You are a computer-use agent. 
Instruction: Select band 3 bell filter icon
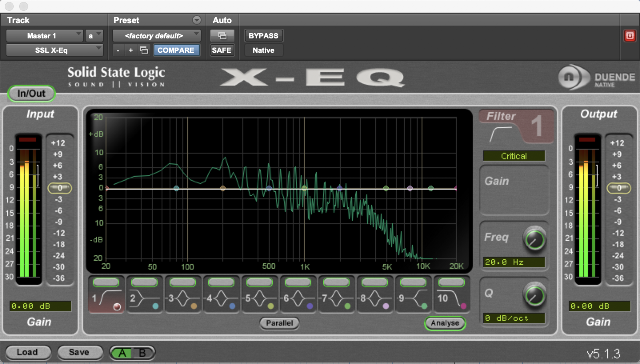(183, 299)
